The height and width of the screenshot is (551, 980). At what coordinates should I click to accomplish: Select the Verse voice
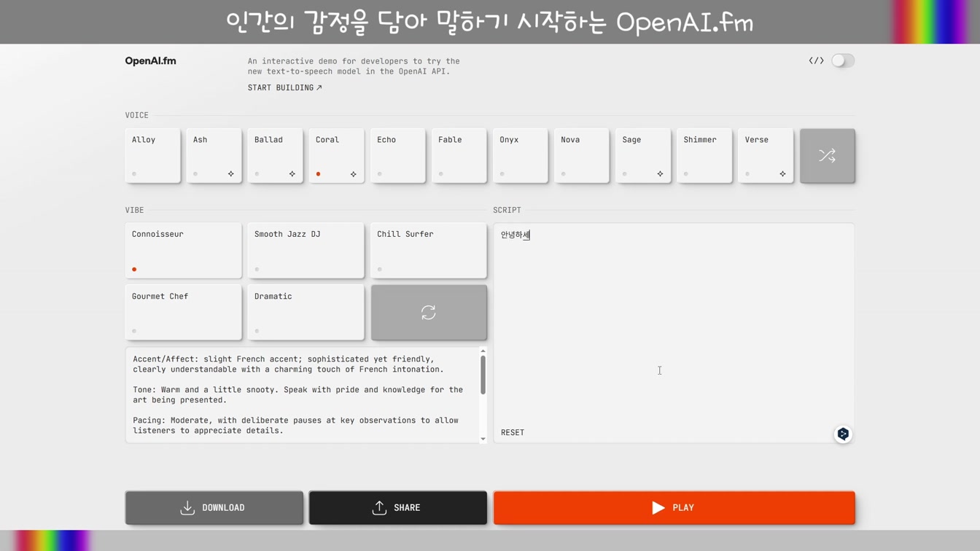click(x=766, y=156)
